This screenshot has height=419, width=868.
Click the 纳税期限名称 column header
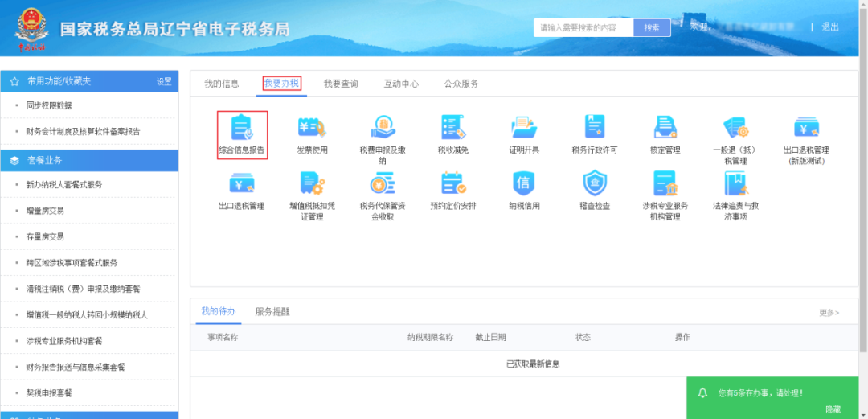click(x=430, y=337)
